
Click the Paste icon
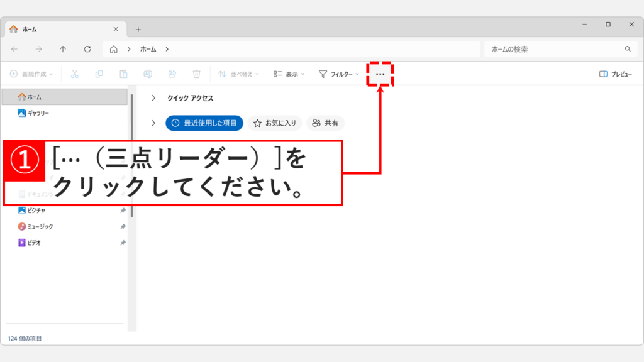click(x=123, y=74)
